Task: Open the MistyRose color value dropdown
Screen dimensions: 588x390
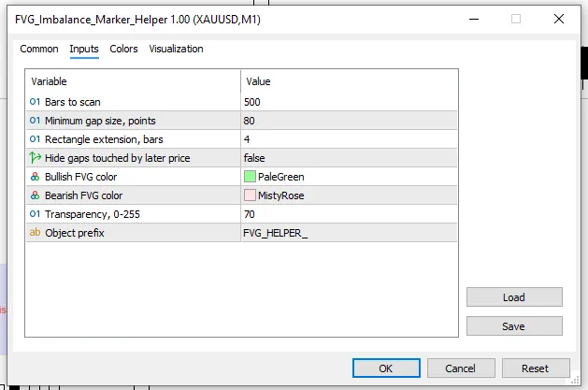Action: 349,195
